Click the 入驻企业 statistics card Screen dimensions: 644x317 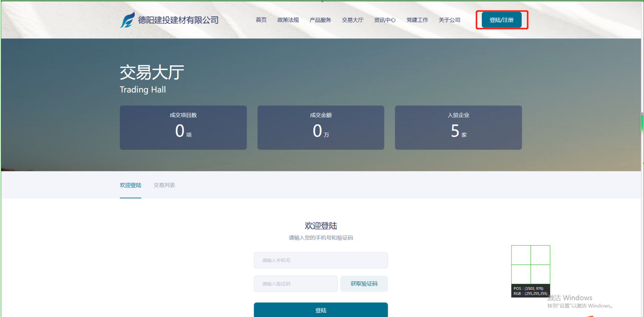click(458, 127)
